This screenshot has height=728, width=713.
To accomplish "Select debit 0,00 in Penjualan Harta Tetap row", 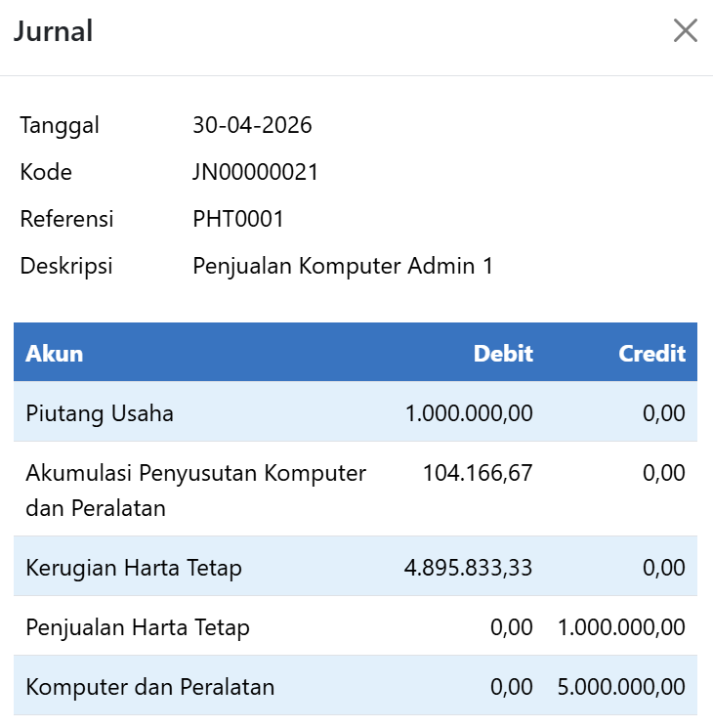I will click(512, 627).
